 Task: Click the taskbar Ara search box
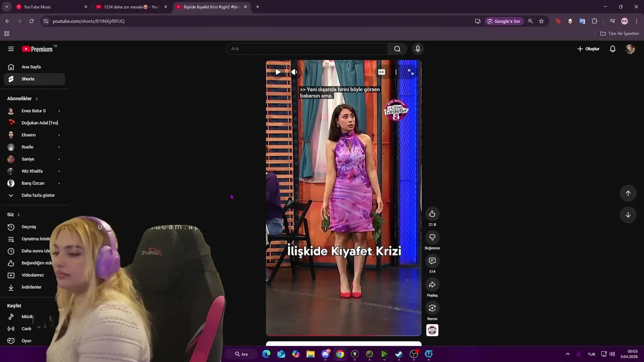point(242,354)
